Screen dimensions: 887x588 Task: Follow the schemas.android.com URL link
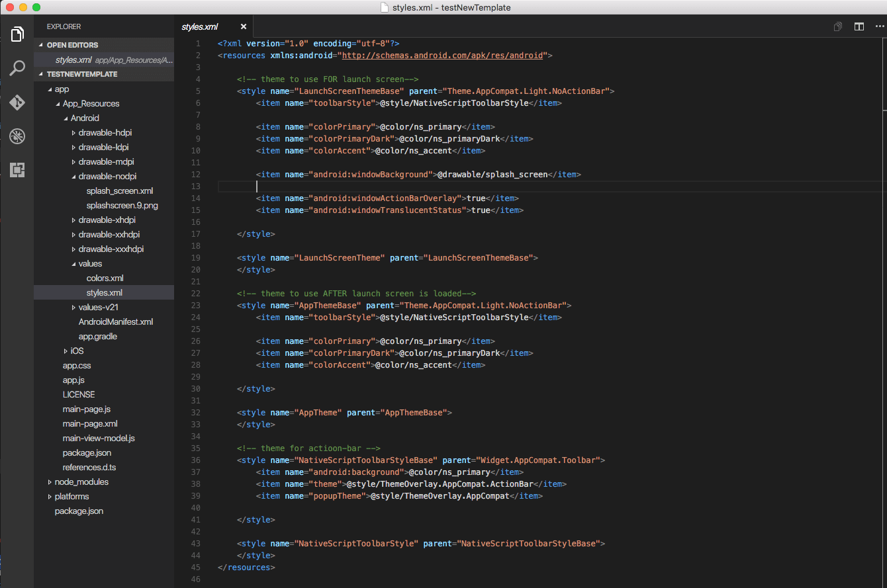(443, 56)
